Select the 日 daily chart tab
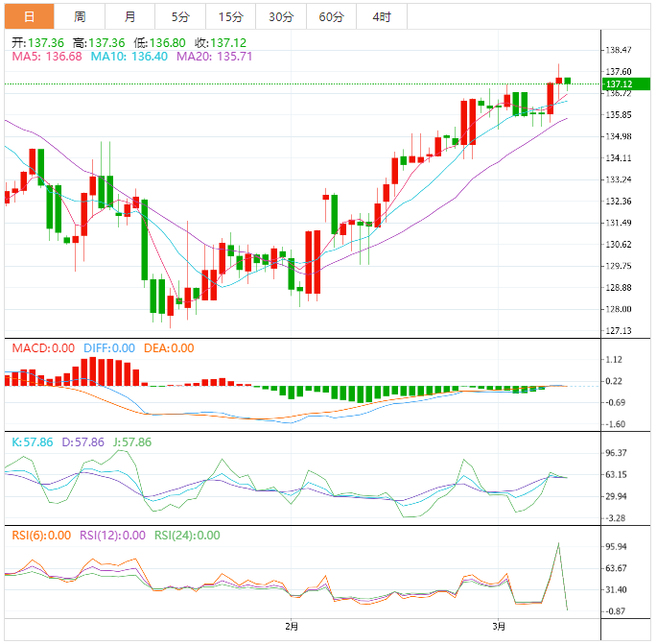 (30, 16)
